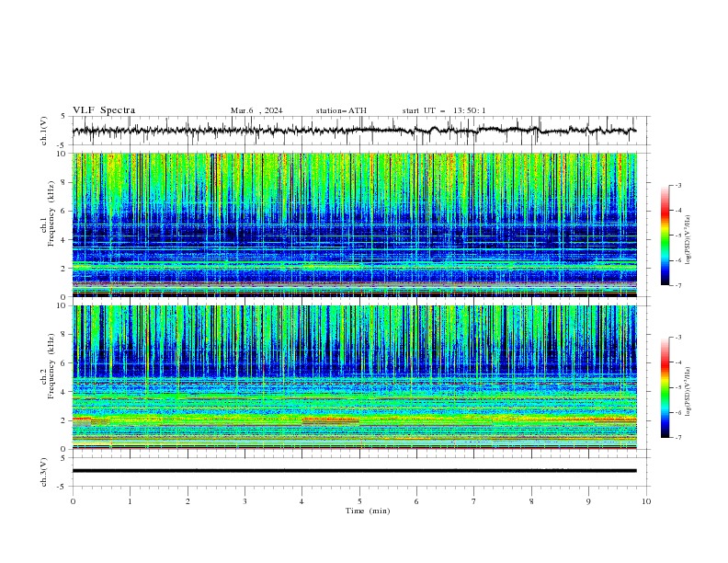Click the ch.1 voltage waveform trace
The height and width of the screenshot is (563, 728).
354,131
